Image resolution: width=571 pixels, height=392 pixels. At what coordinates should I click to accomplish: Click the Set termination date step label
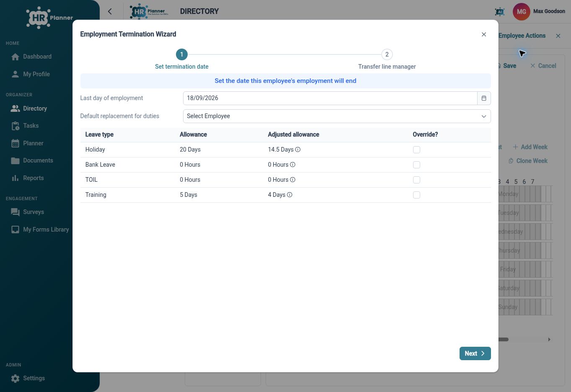[182, 67]
